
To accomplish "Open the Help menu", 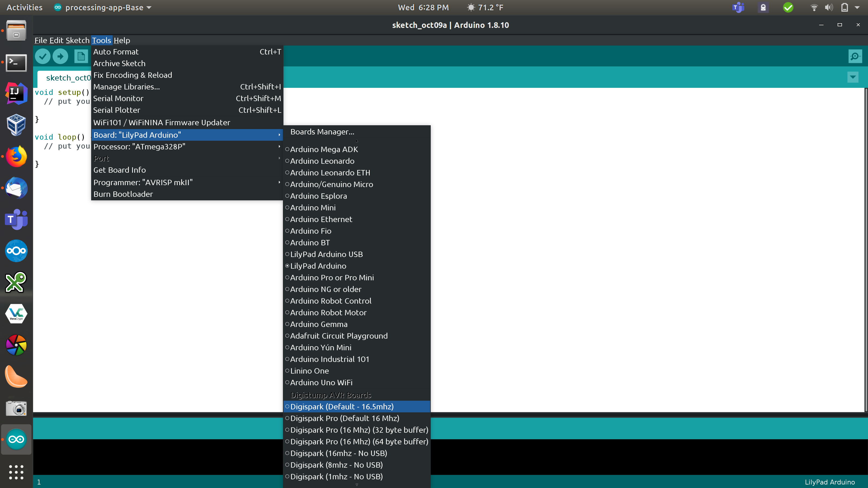I will 122,40.
